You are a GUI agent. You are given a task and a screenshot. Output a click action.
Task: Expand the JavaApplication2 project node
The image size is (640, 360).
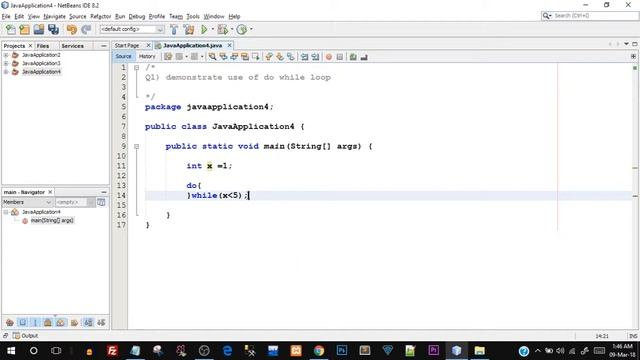pyautogui.click(x=6, y=55)
